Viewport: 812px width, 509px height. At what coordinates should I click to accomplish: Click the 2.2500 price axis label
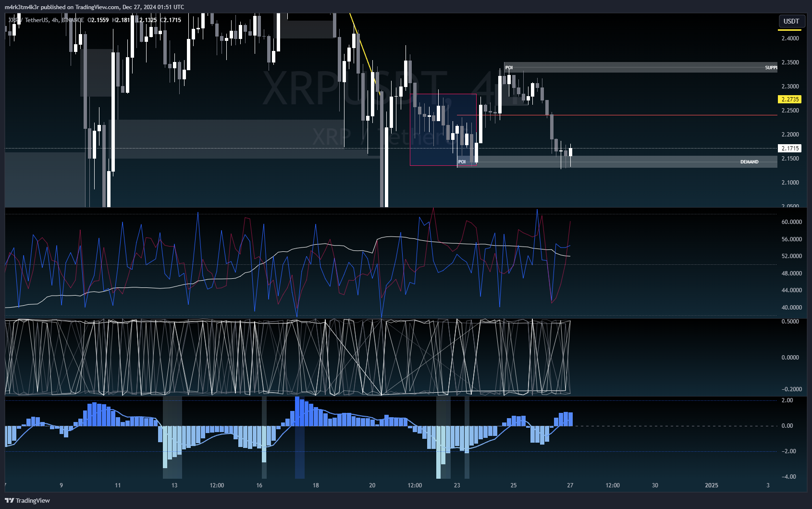tap(790, 111)
